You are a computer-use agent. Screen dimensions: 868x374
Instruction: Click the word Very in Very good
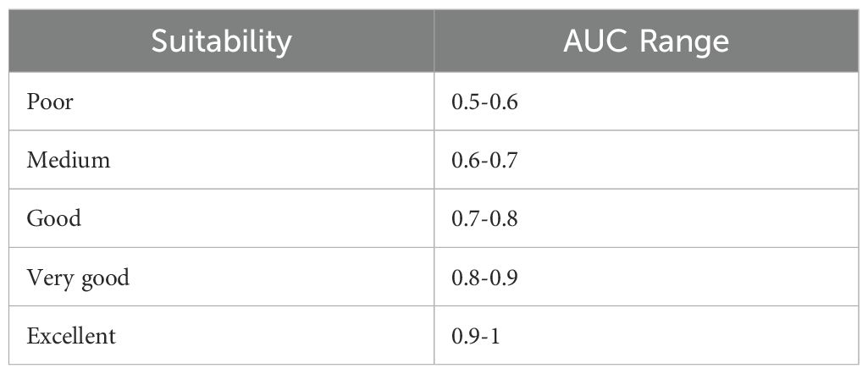[x=45, y=277]
